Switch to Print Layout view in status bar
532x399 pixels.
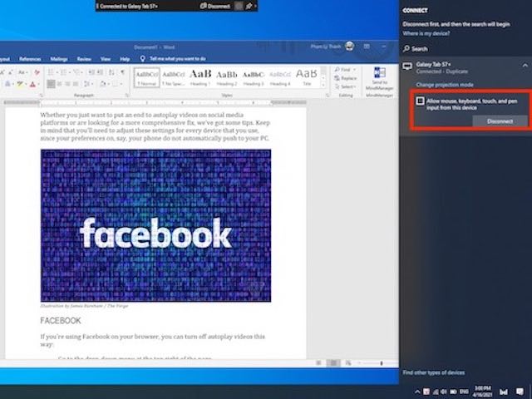click(x=333, y=363)
